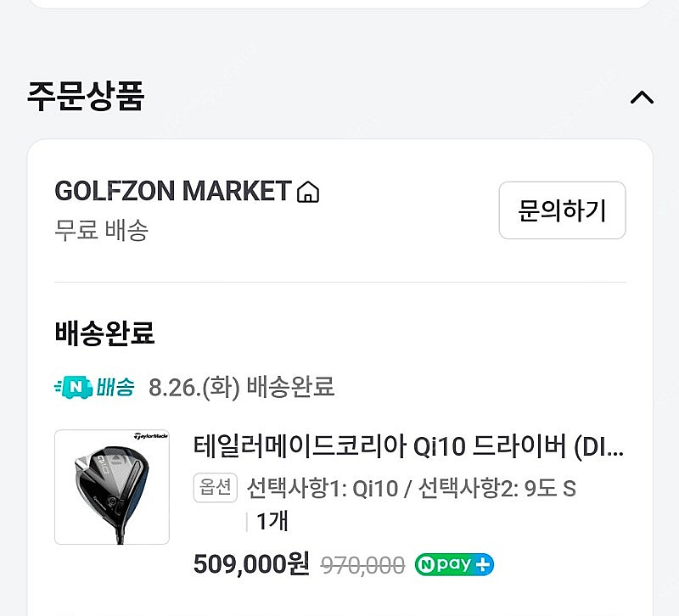Click the upward arrow to fold order details
This screenshot has width=679, height=616.
coord(643,96)
